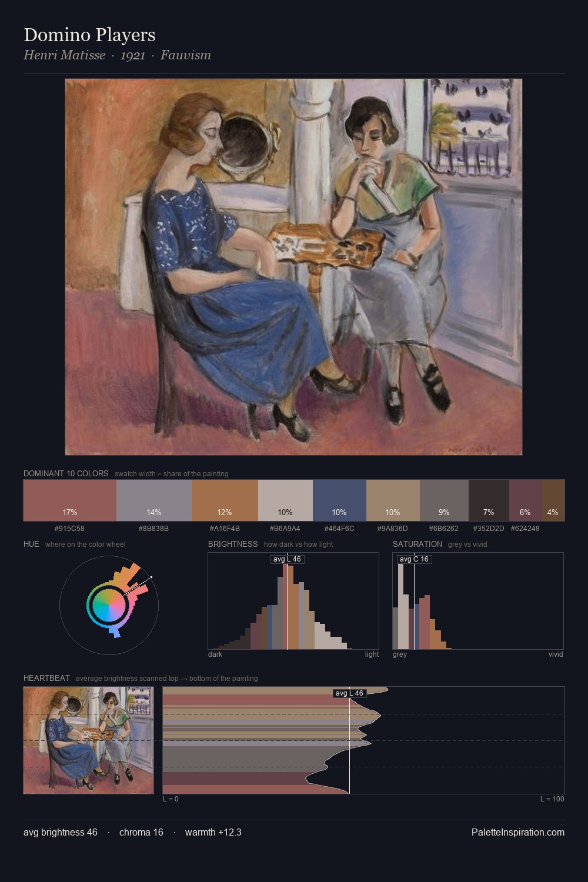This screenshot has width=588, height=882.
Task: Click the DOMINANT 10 COLORS heading
Action: click(66, 473)
